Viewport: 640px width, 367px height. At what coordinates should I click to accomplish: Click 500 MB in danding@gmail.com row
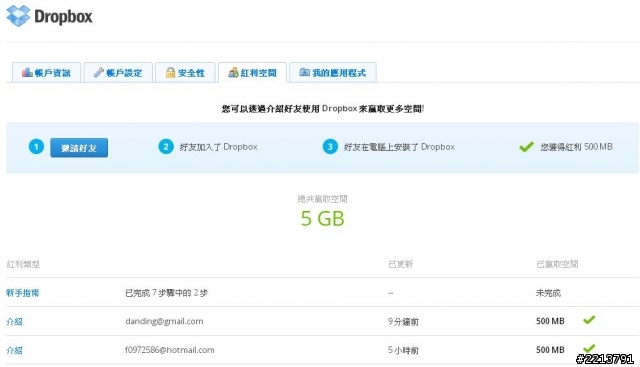(550, 321)
